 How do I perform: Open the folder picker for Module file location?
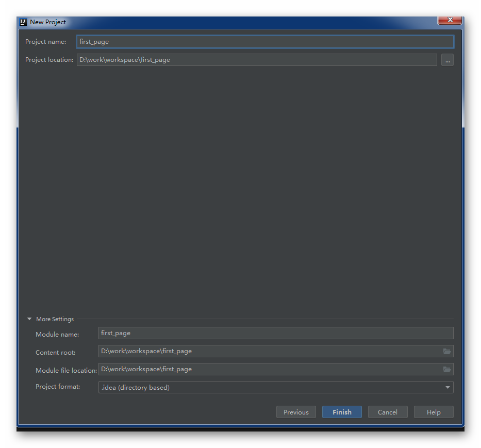tap(447, 369)
